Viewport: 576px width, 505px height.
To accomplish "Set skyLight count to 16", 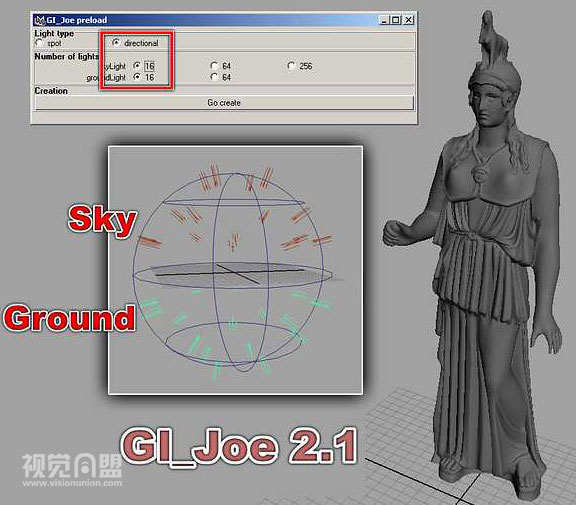I will [137, 66].
